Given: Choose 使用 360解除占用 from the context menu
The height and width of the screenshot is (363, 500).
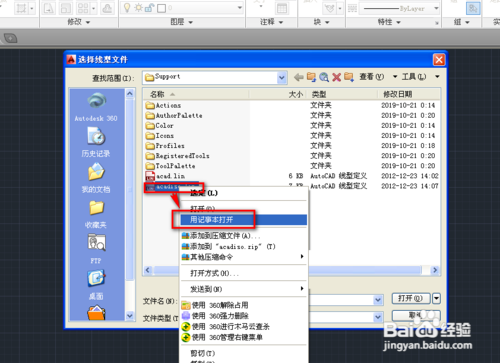Looking at the screenshot, I should 243,305.
